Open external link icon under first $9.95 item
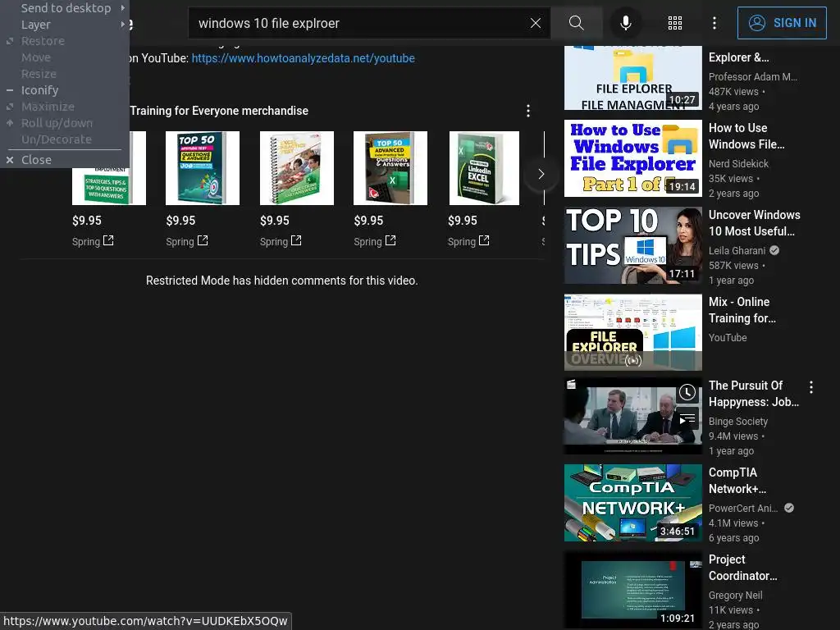The image size is (840, 630). [108, 240]
